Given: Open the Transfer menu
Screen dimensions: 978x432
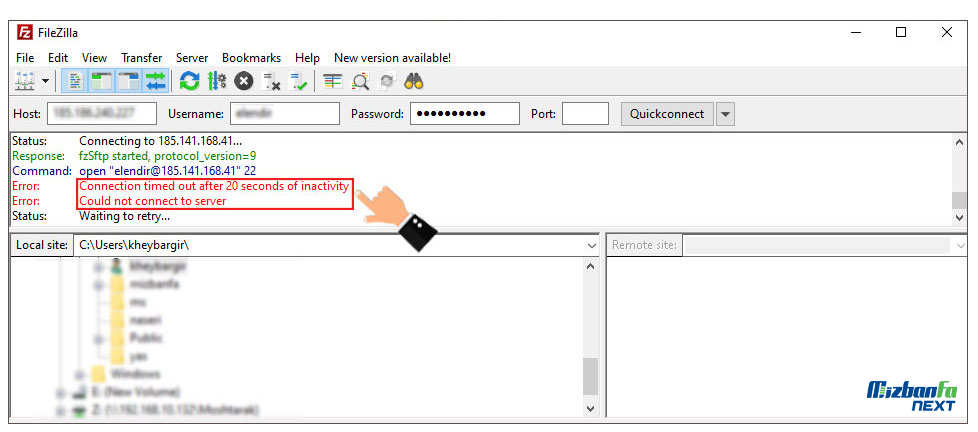Looking at the screenshot, I should [x=142, y=58].
